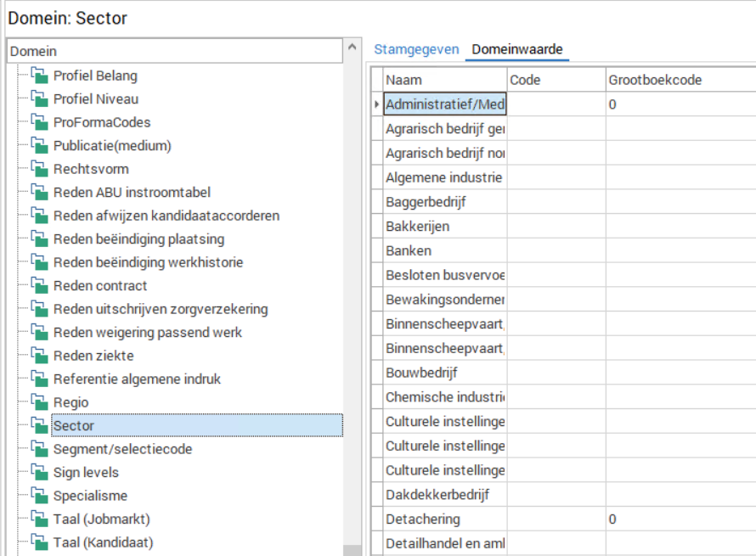Click the folder icon beside Sector

click(x=39, y=425)
